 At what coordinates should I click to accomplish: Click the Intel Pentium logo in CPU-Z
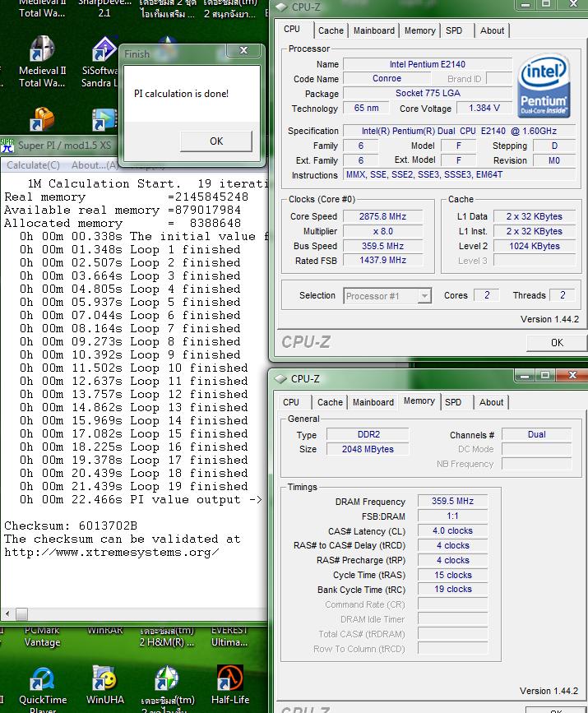[x=544, y=86]
